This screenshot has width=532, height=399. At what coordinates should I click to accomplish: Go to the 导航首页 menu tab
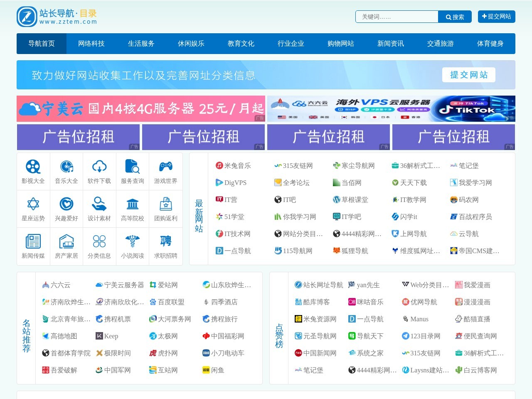pyautogui.click(x=42, y=44)
